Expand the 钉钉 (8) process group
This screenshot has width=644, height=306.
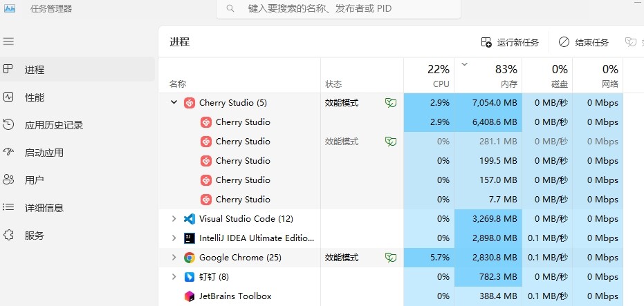pos(174,277)
